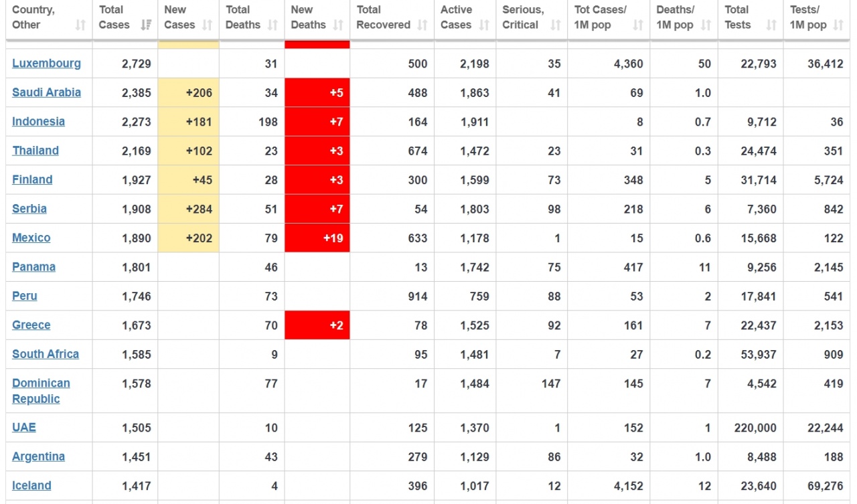
Task: Click Serbia's +284 new cases yellow cell
Action: tap(188, 209)
